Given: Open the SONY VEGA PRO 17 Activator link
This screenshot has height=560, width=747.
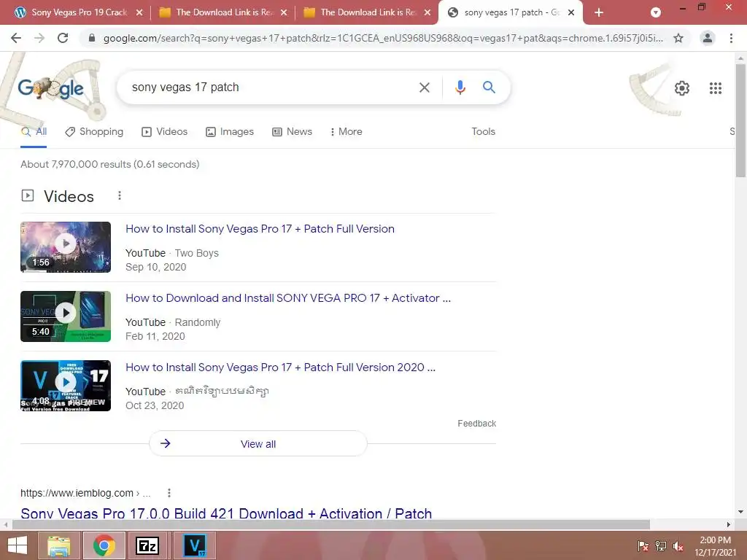Looking at the screenshot, I should point(287,298).
